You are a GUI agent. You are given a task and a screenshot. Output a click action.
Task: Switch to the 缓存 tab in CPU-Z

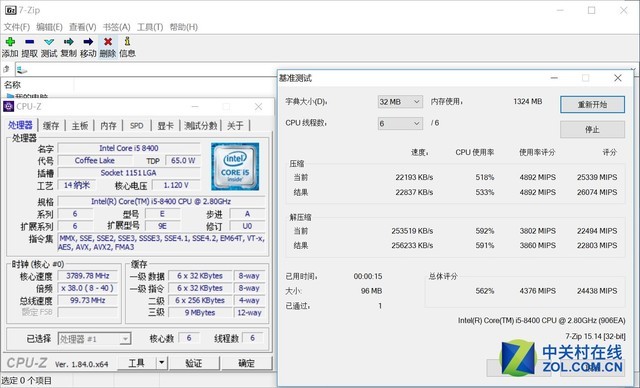(51, 126)
